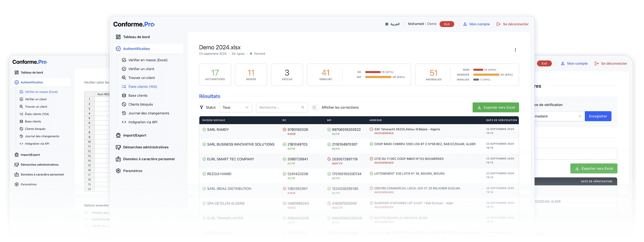This screenshot has width=644, height=242.
Task: Click the green Exporter vers Excel button in front window
Action: tap(496, 108)
